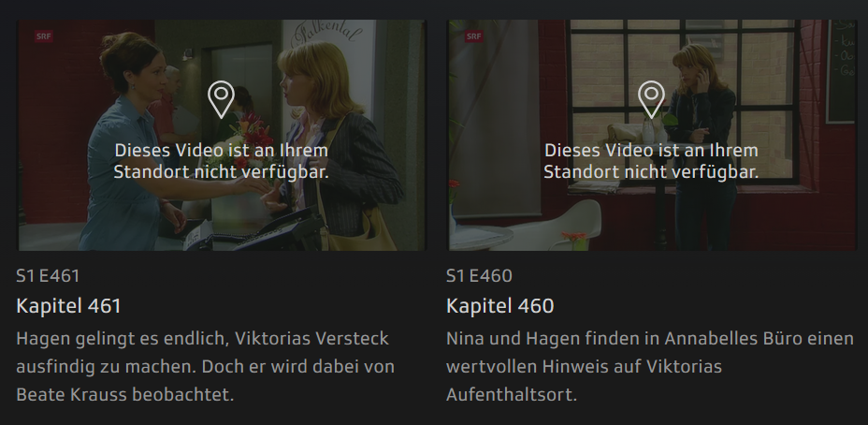Click the flower bouquet in Kapitel 461 thumbnail
The height and width of the screenshot is (425, 868).
click(x=253, y=139)
